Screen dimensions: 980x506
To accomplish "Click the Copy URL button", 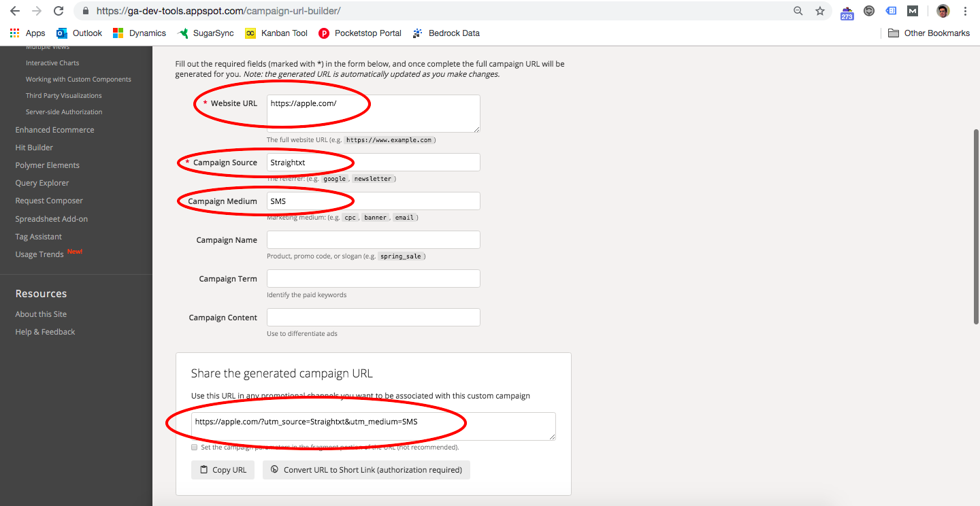I will pos(223,469).
